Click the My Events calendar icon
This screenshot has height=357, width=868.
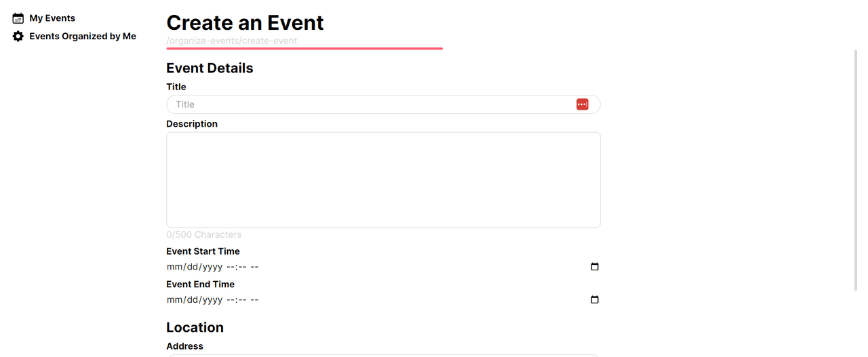(18, 18)
